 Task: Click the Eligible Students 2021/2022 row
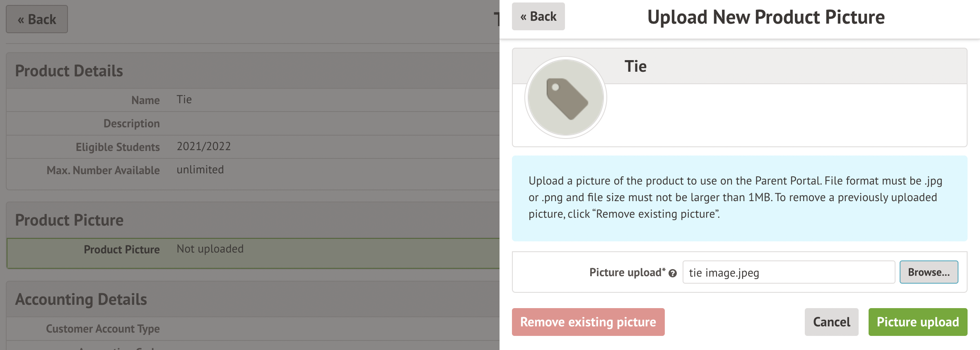point(253,147)
